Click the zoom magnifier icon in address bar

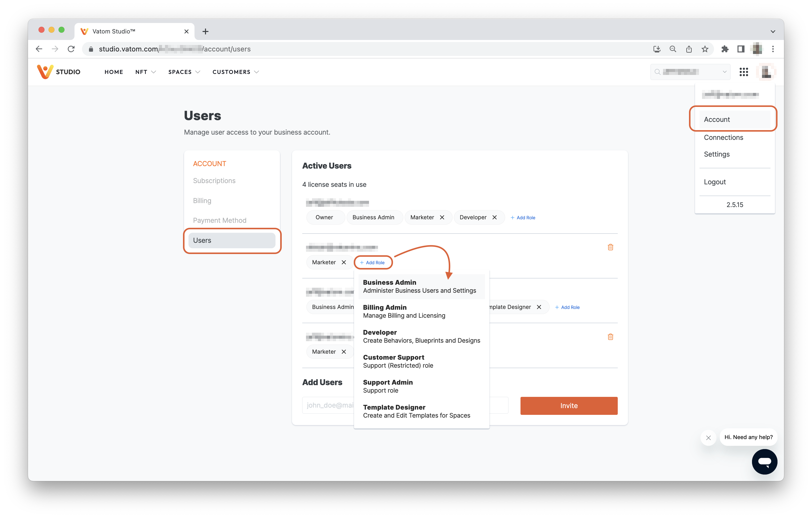coord(673,49)
